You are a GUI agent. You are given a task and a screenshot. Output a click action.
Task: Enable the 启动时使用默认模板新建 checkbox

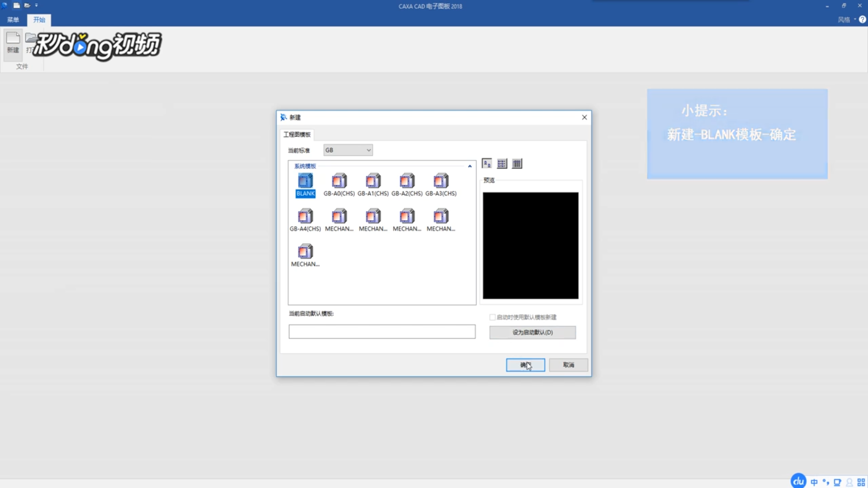[492, 317]
